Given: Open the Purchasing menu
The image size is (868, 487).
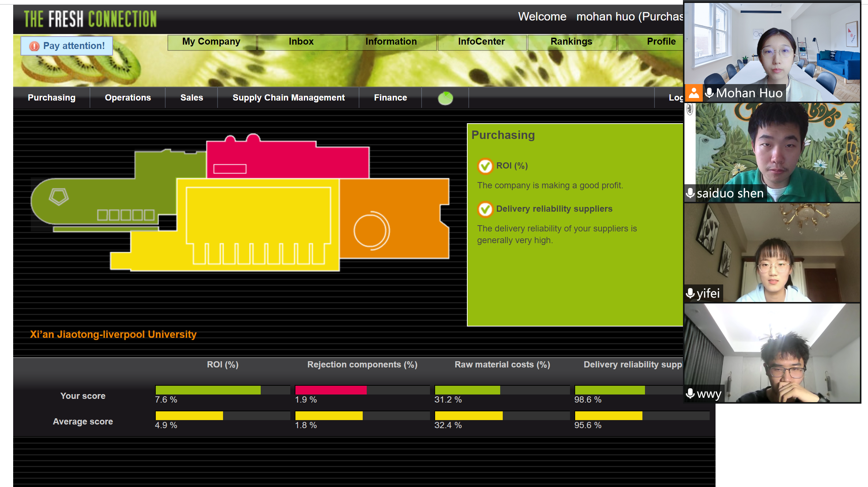Looking at the screenshot, I should [52, 98].
